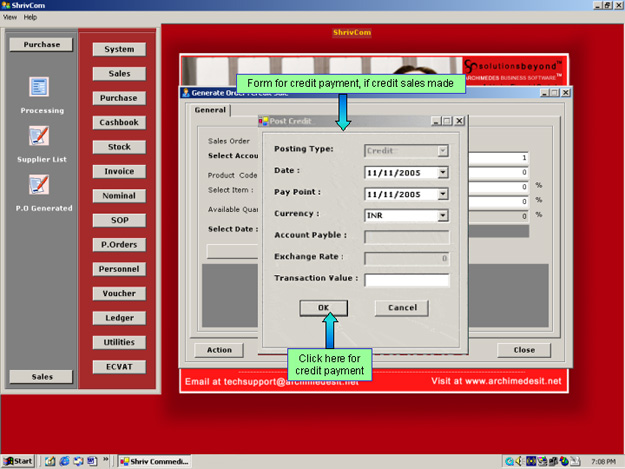This screenshot has width=625, height=469.
Task: Click the Action button in order form
Action: click(219, 350)
